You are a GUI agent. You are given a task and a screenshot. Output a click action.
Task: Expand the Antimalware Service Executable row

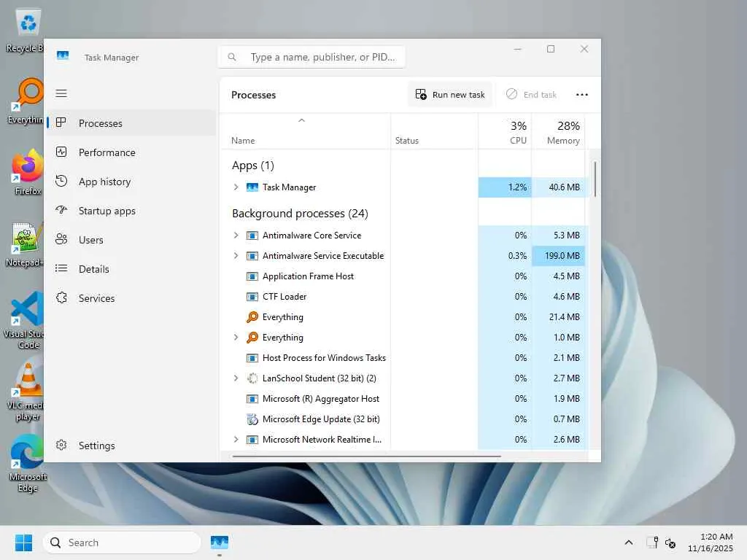pyautogui.click(x=236, y=256)
